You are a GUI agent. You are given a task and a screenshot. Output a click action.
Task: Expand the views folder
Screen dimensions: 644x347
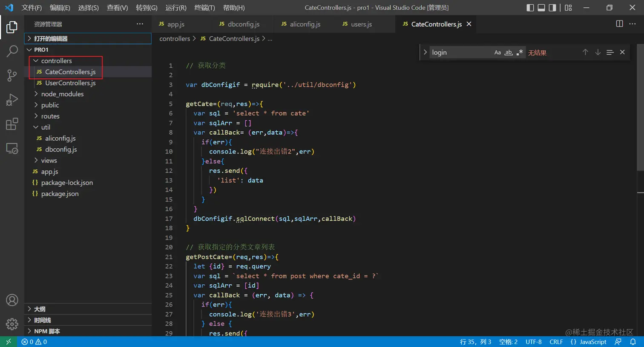(88, 160)
